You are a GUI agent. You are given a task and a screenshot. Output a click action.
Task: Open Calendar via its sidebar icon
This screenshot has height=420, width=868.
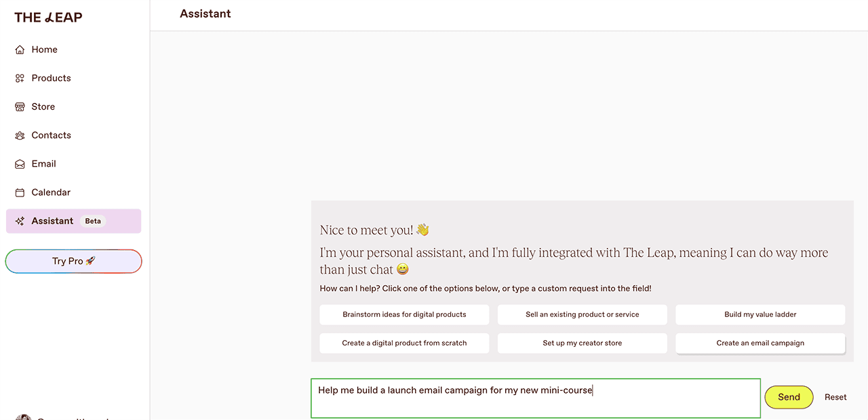20,192
